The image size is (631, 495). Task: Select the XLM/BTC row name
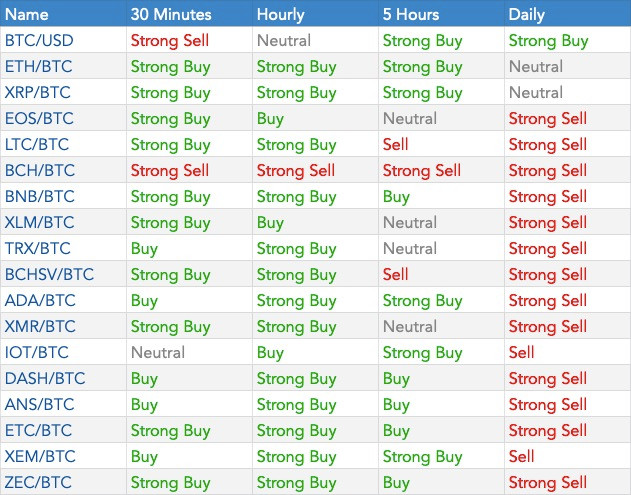[x=39, y=223]
